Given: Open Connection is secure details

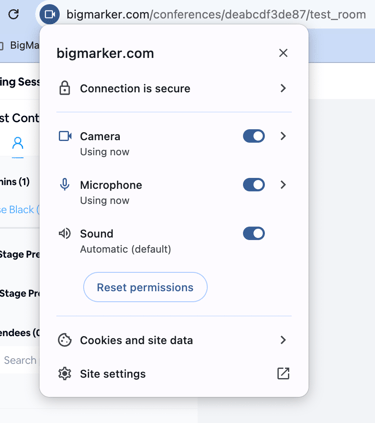Looking at the screenshot, I should pyautogui.click(x=174, y=88).
